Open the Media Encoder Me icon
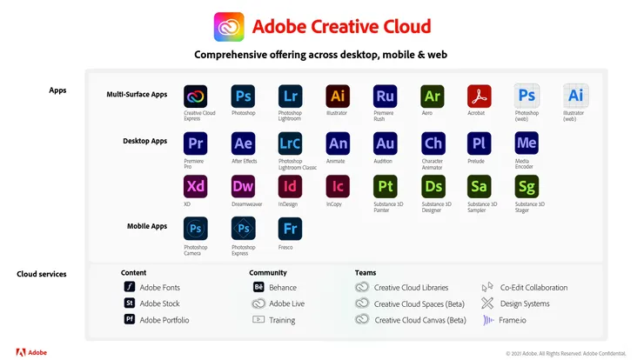Image resolution: width=644 pixels, height=360 pixels. pos(527,143)
